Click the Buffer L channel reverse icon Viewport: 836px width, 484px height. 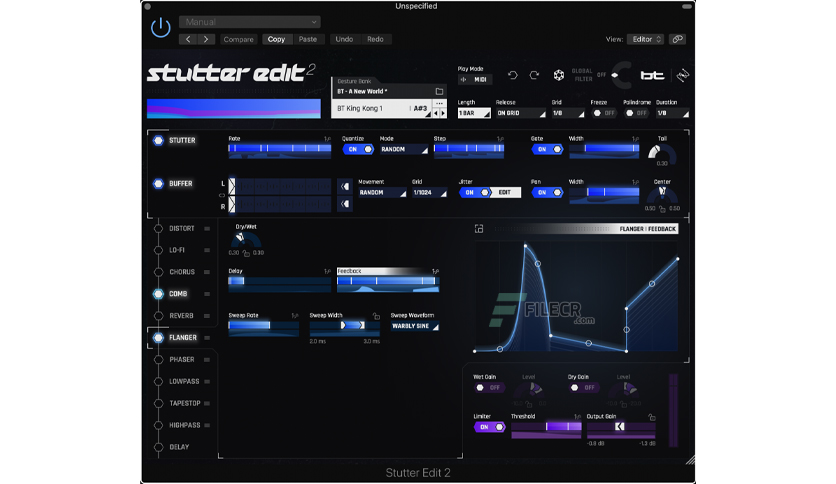pos(345,186)
